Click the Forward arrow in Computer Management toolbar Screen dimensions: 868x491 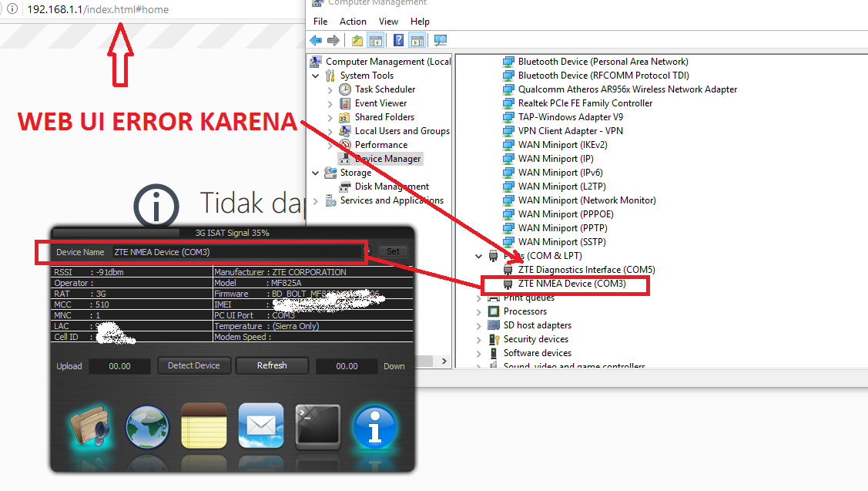(333, 40)
